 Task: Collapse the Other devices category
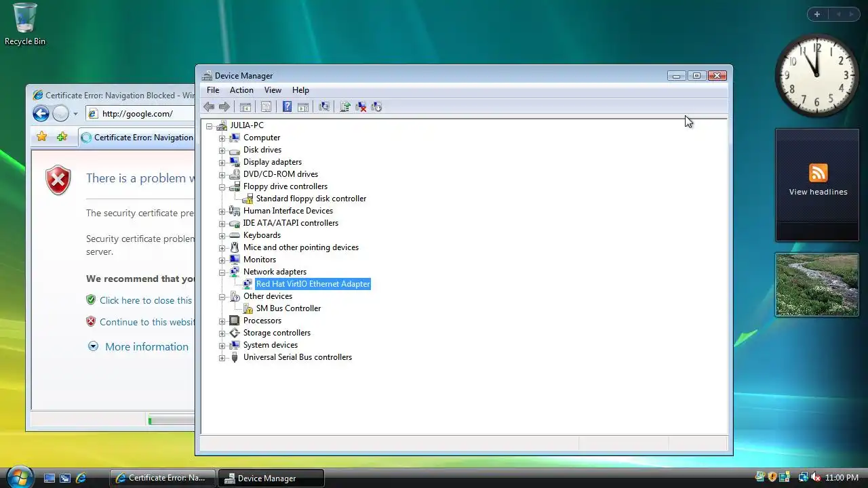click(x=222, y=296)
